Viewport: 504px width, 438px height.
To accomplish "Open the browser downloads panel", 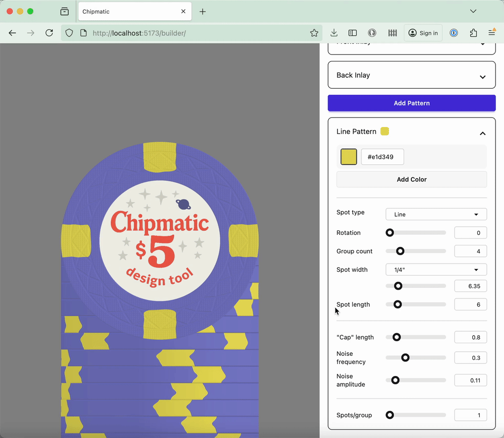I will pos(334,33).
